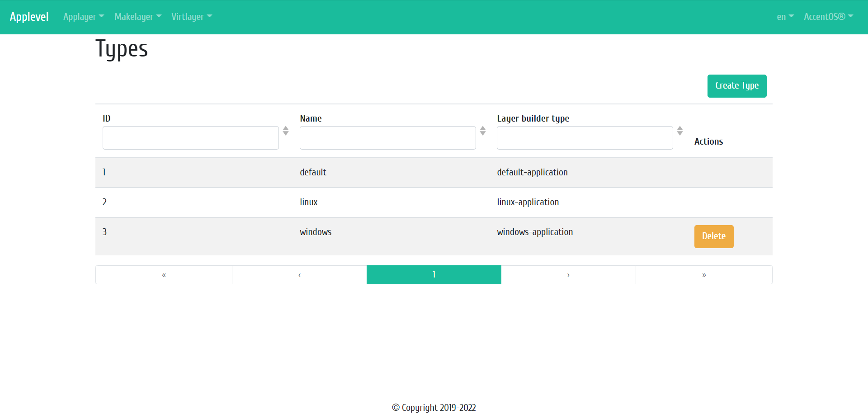Screen dimensions: 868x414
Task: Click the 'Actions' column header
Action: [x=708, y=141]
